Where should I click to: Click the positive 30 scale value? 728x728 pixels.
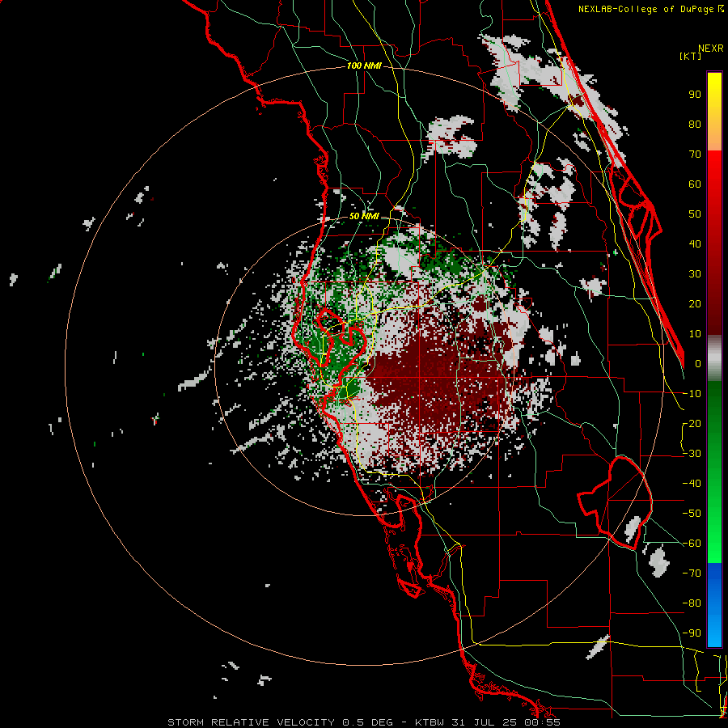[x=695, y=274]
